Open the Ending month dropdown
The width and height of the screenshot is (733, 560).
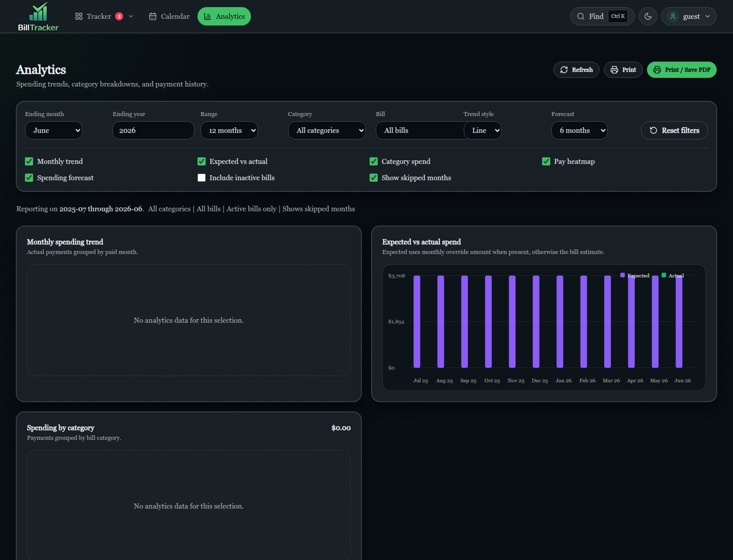pos(53,130)
